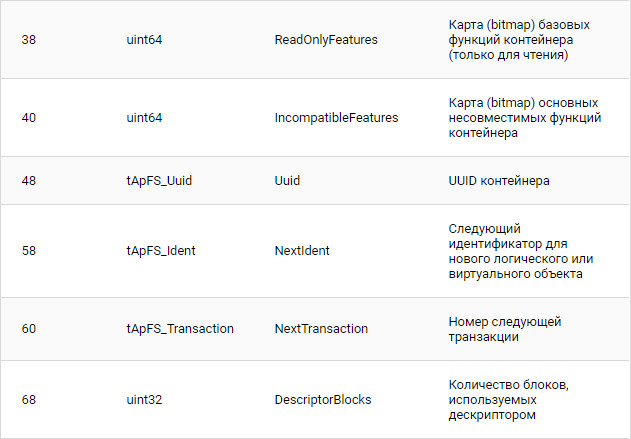Click offset value 38
The width and height of the screenshot is (631, 439).
(29, 40)
